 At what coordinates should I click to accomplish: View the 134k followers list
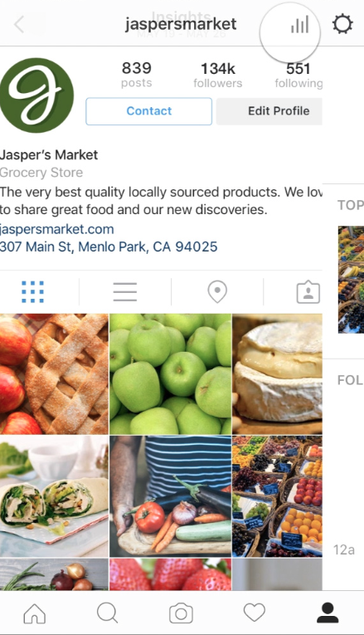click(x=217, y=75)
